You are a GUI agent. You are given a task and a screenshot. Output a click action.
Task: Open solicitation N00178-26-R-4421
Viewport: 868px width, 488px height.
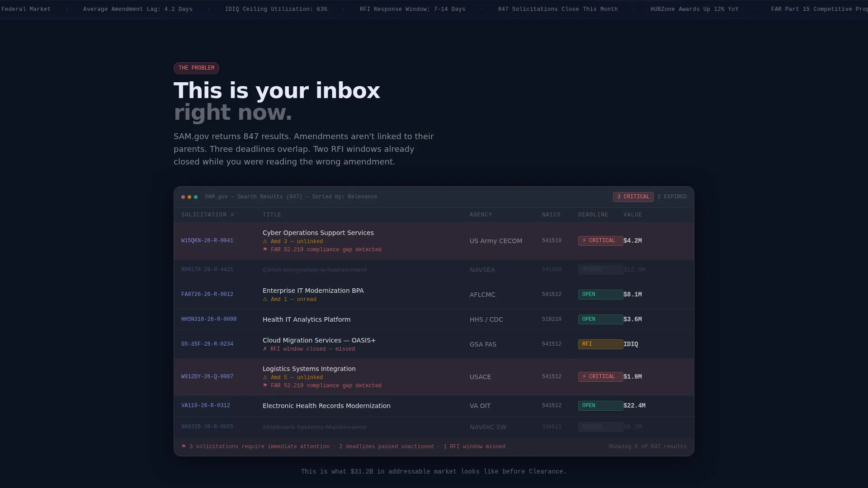click(x=207, y=270)
